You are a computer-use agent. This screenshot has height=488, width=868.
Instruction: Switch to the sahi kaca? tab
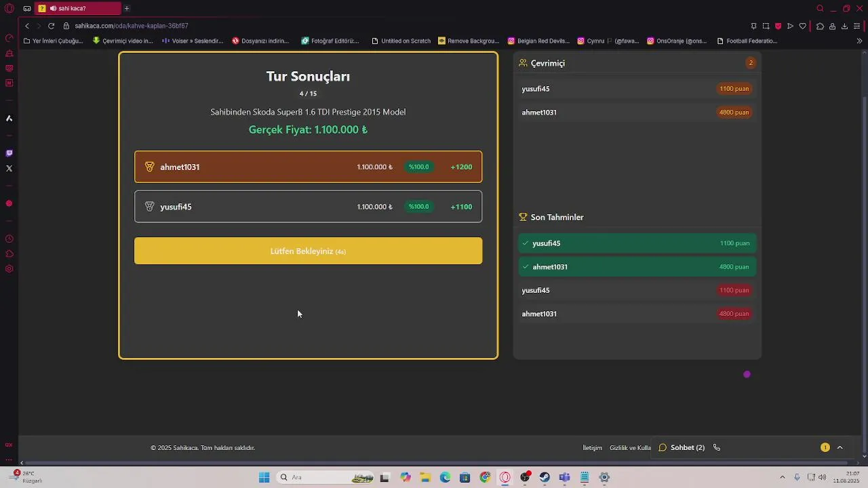(x=78, y=9)
